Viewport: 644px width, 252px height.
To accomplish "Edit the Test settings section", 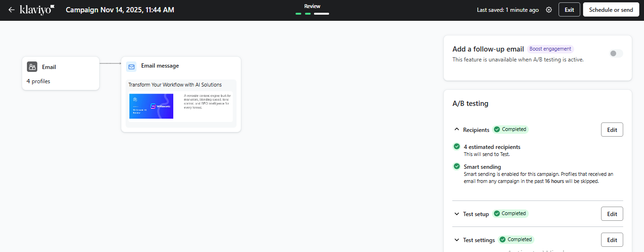I will 612,240.
